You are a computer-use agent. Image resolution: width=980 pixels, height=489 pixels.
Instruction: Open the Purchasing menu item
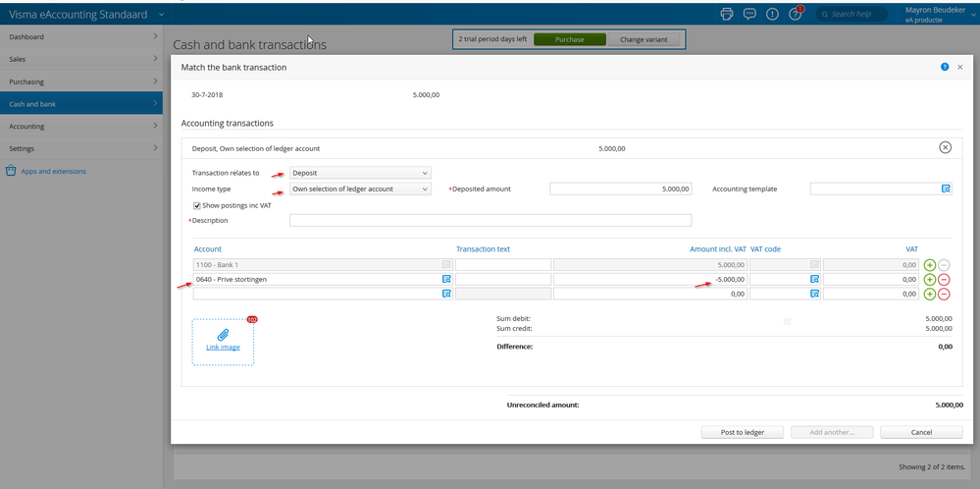(81, 81)
